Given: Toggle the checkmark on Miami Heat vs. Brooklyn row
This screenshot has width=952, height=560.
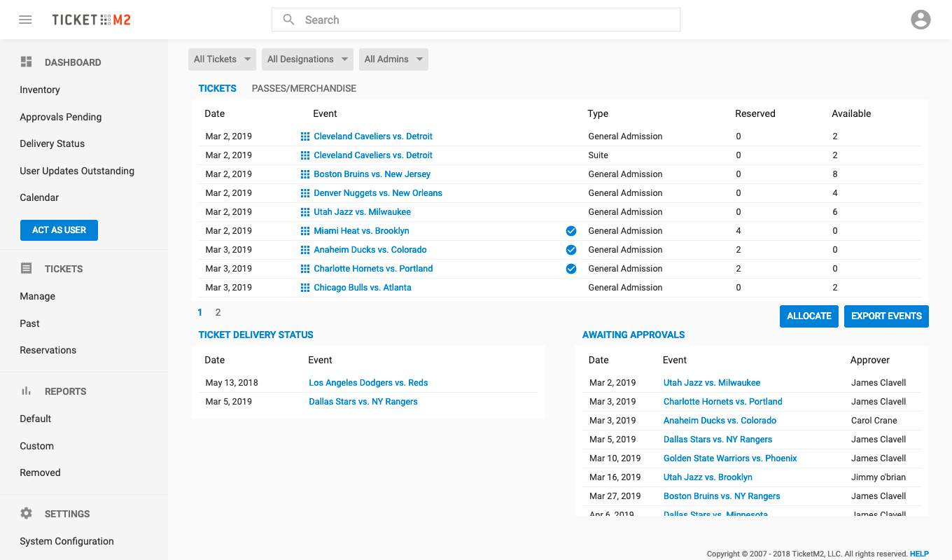Looking at the screenshot, I should (x=571, y=231).
